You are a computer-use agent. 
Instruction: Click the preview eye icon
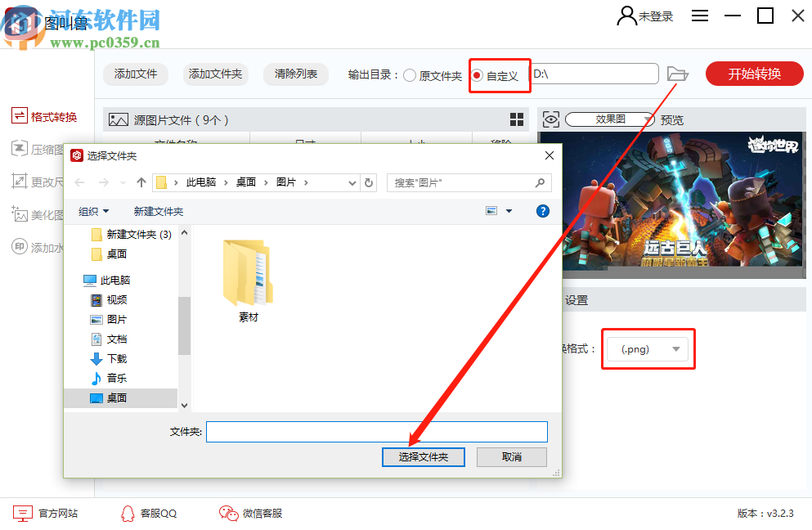[551, 119]
